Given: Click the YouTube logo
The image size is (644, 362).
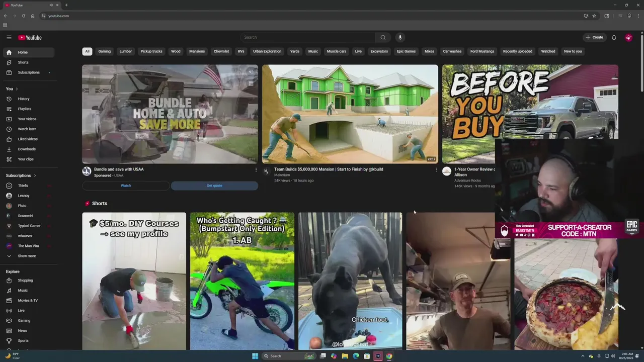Looking at the screenshot, I should tap(30, 38).
